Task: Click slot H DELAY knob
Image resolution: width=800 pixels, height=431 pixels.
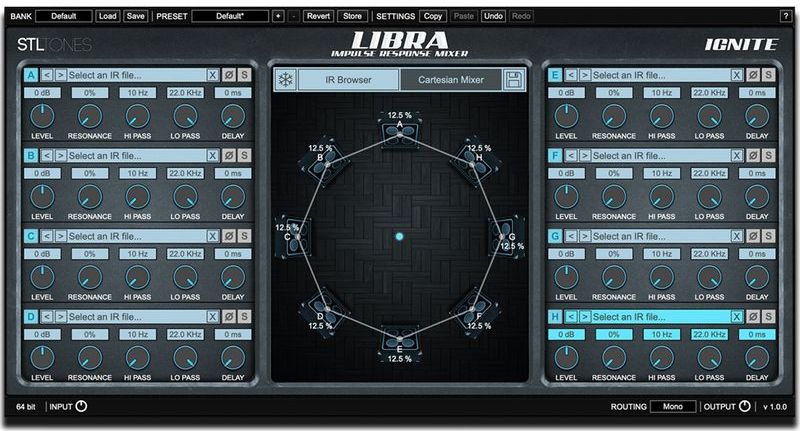Action: click(757, 358)
